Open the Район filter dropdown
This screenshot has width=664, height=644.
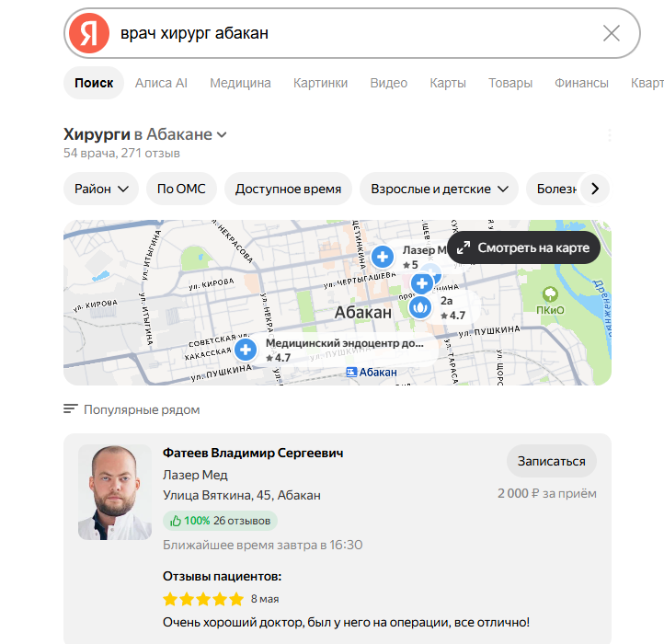point(101,189)
